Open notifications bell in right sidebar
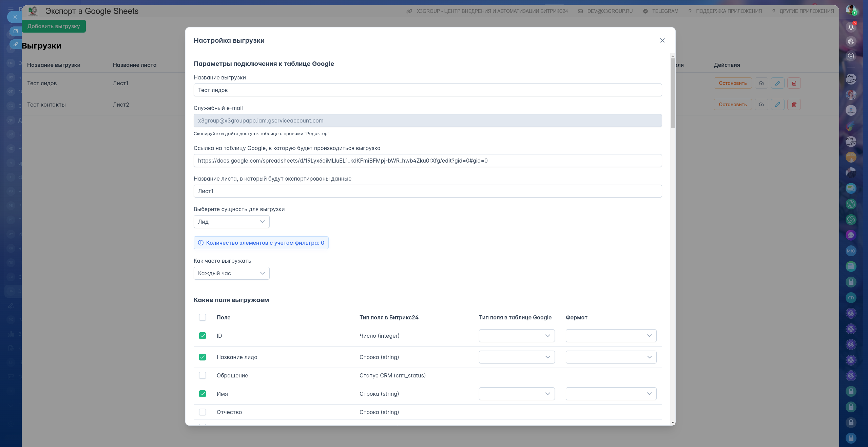The image size is (868, 447). 851,27
